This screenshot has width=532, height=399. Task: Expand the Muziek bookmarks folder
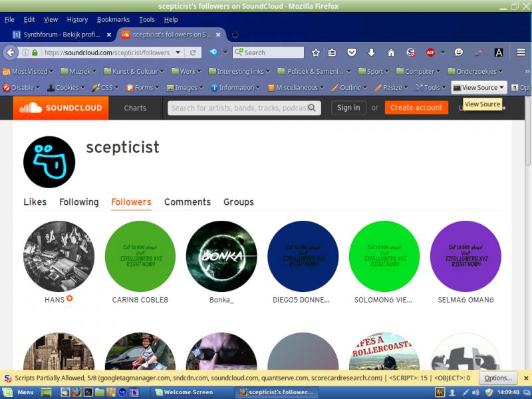tap(78, 71)
